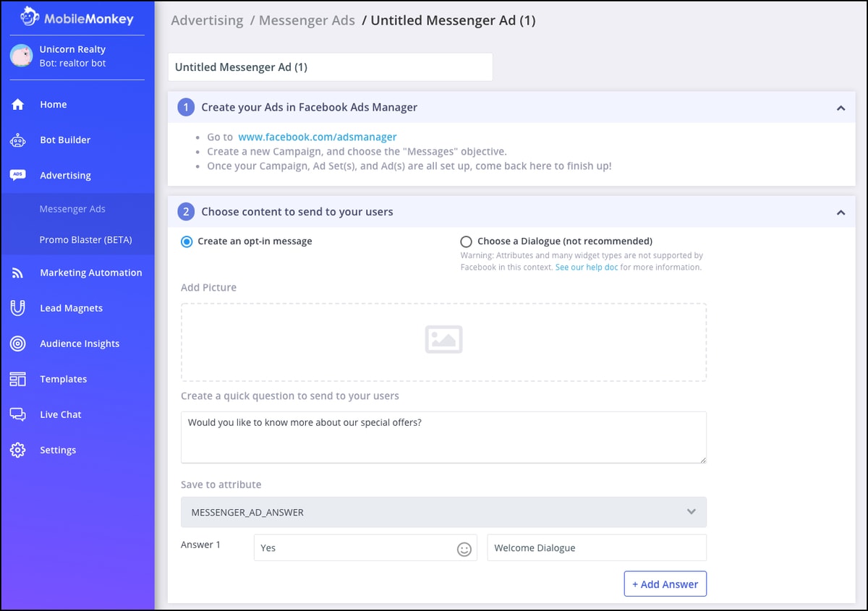Click the emoji icon in Answer 1
The height and width of the screenshot is (611, 868).
(x=465, y=548)
